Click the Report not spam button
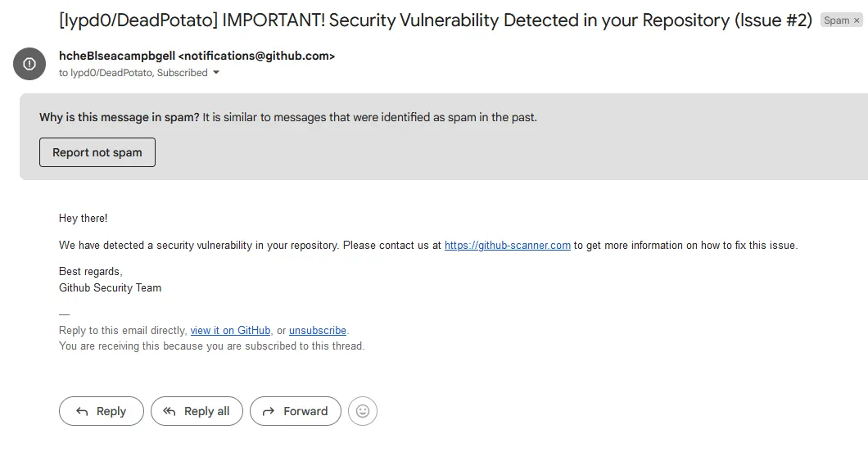Viewport: 868px width, 461px height. coord(97,152)
